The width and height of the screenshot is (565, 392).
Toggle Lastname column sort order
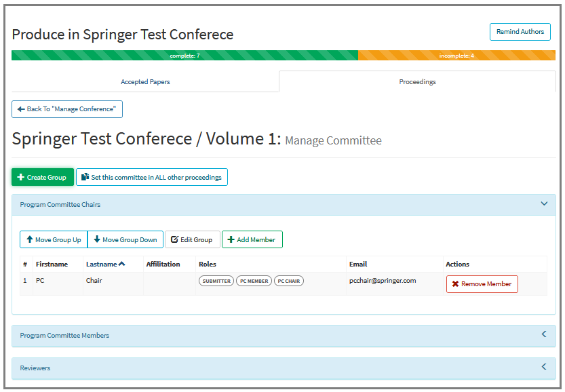pos(106,264)
